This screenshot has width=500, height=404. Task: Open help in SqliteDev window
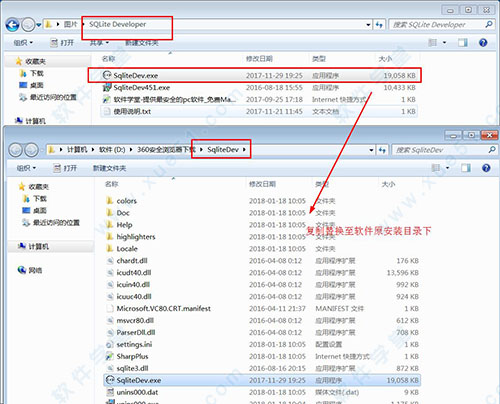[x=486, y=168]
